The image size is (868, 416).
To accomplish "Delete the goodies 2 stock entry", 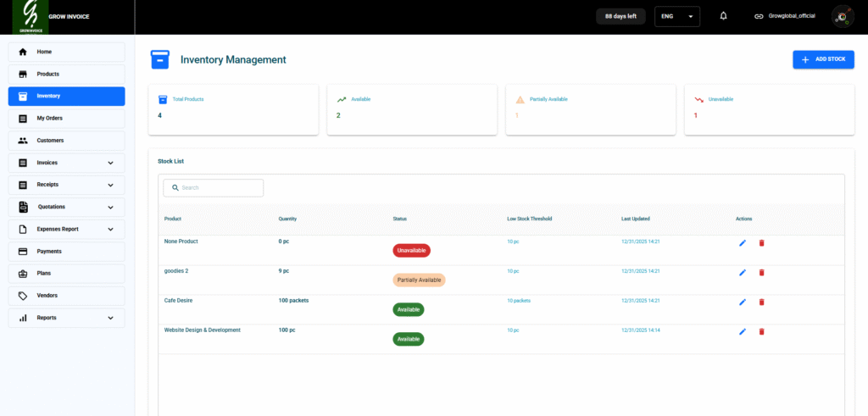I will (761, 273).
